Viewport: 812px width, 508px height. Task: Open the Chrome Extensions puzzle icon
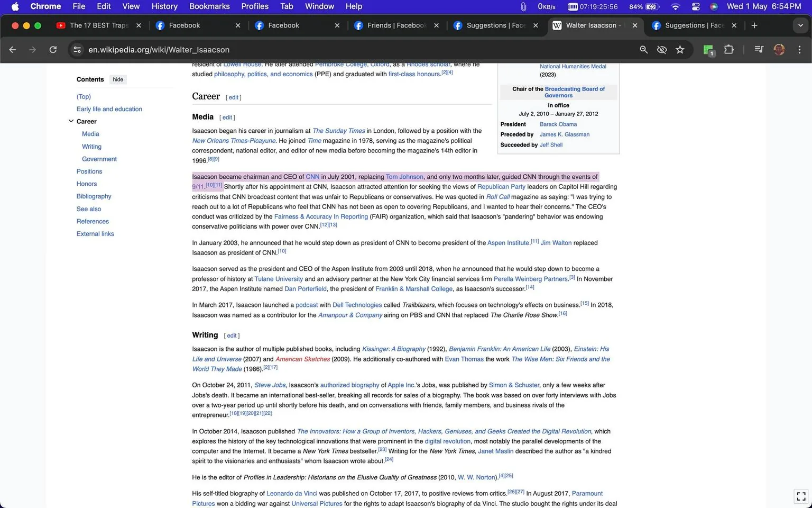tap(728, 49)
